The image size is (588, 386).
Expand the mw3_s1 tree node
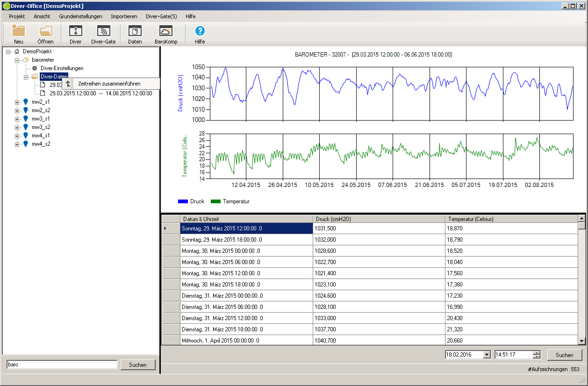coord(17,119)
